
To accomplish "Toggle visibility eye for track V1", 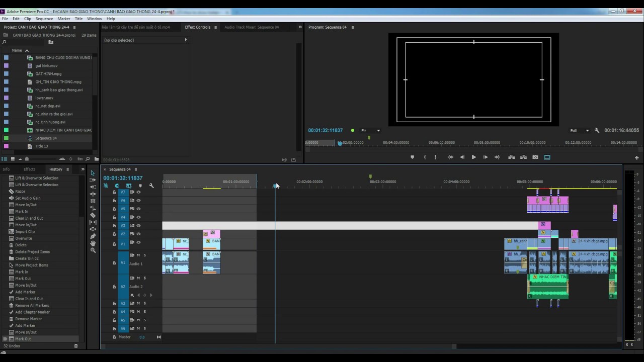I will [x=138, y=242].
